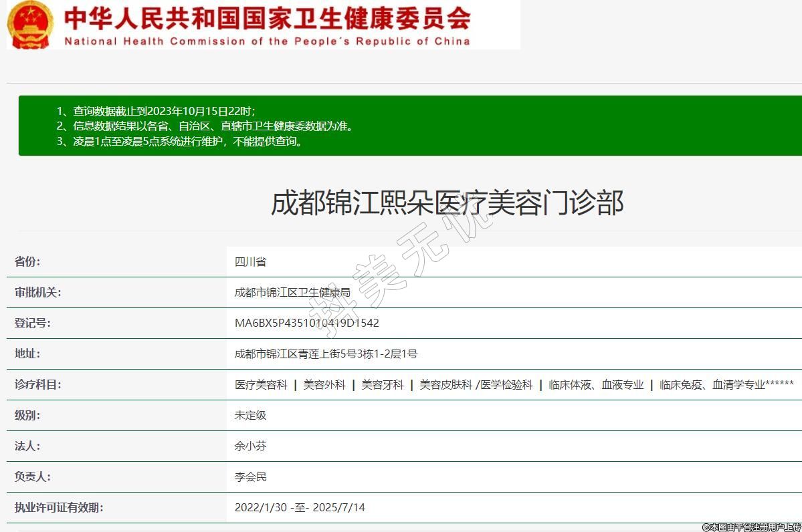Viewport: 802px width, 532px height.
Task: Click the person in charge 李会民
Action: pos(250,477)
